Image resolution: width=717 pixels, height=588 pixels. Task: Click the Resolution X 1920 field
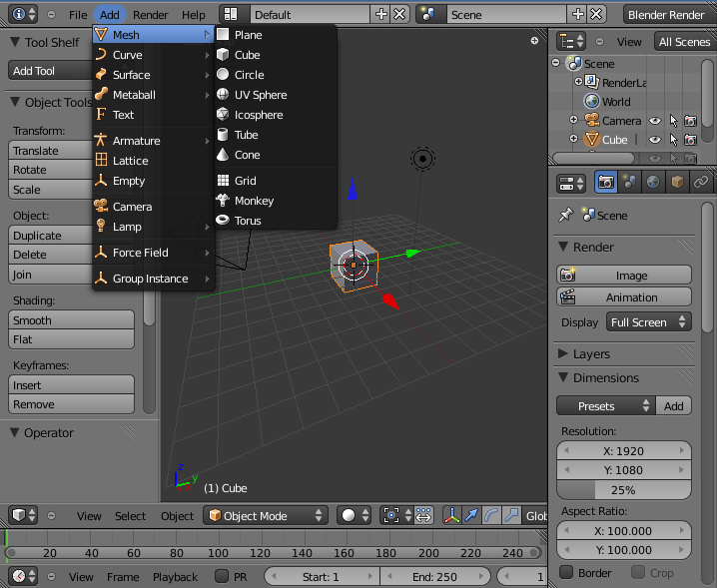point(624,451)
